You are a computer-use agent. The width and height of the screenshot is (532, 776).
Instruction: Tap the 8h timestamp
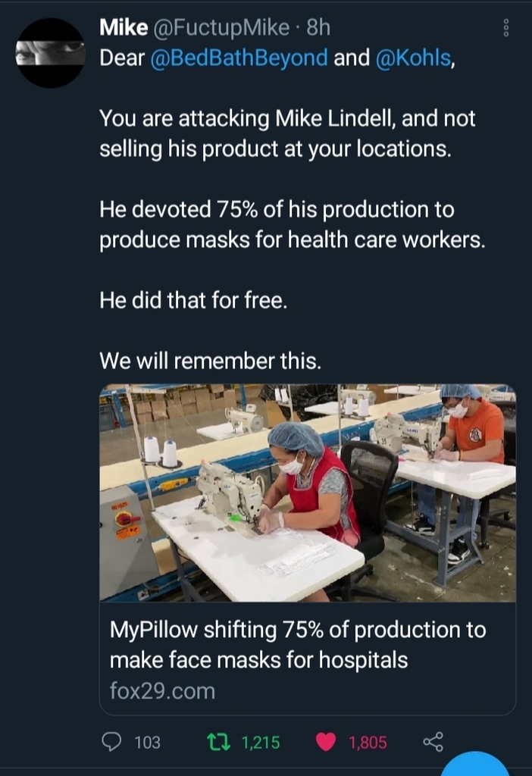click(319, 28)
